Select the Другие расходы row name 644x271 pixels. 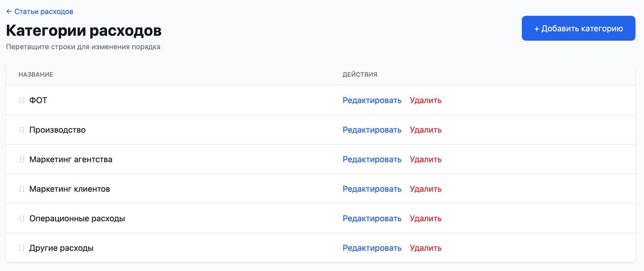(62, 248)
